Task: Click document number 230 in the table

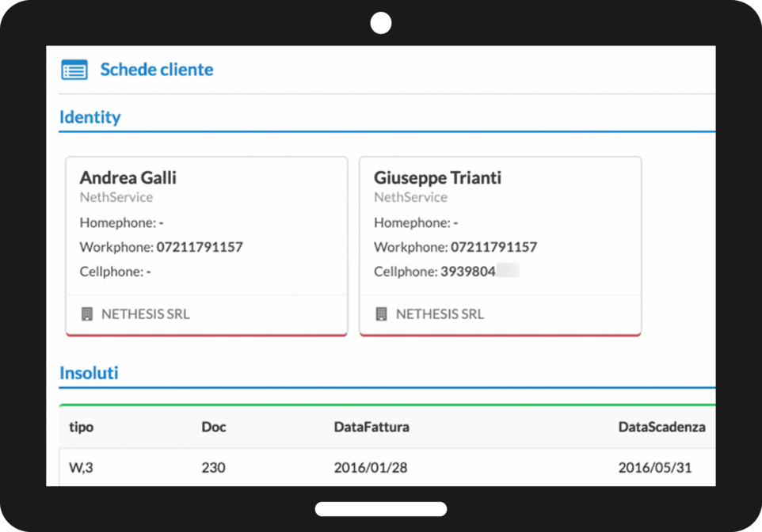Action: click(213, 467)
